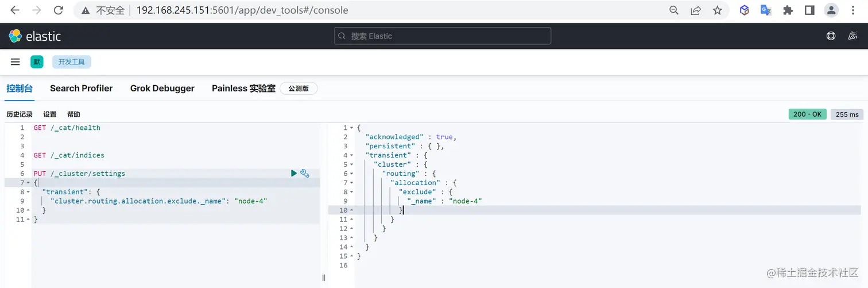Collapse response routing at output line 6
Screen dimensions: 868x288
tap(351, 174)
